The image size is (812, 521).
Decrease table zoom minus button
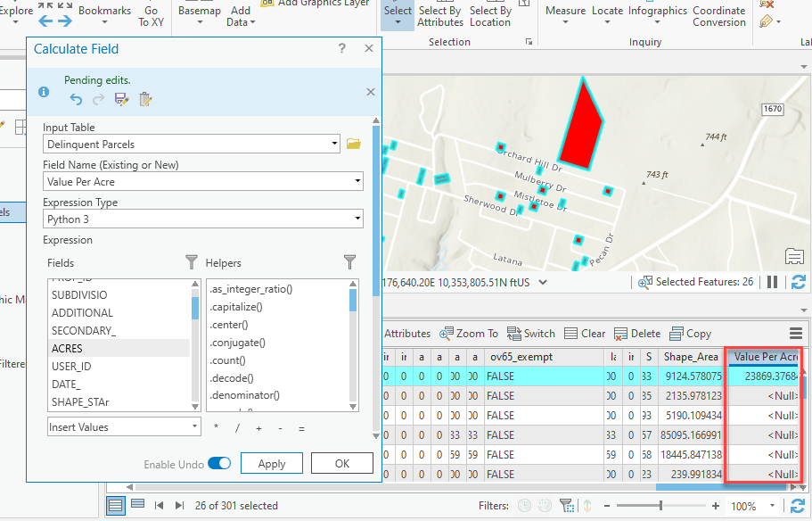tap(607, 506)
